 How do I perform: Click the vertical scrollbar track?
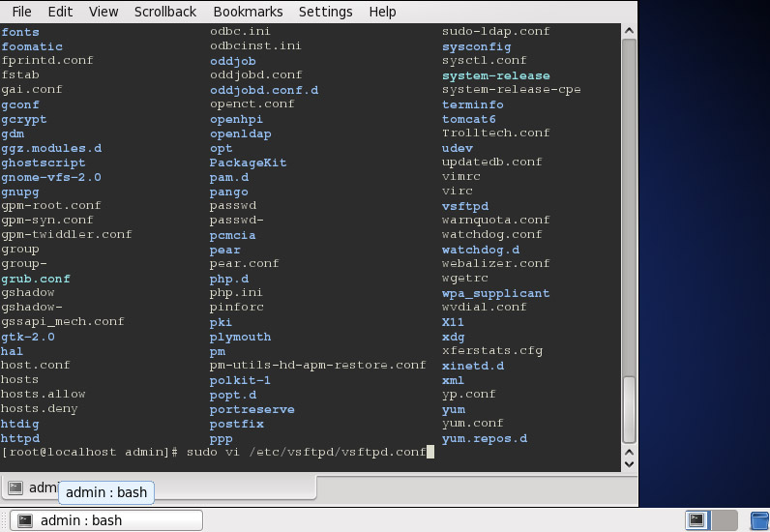pos(629,206)
